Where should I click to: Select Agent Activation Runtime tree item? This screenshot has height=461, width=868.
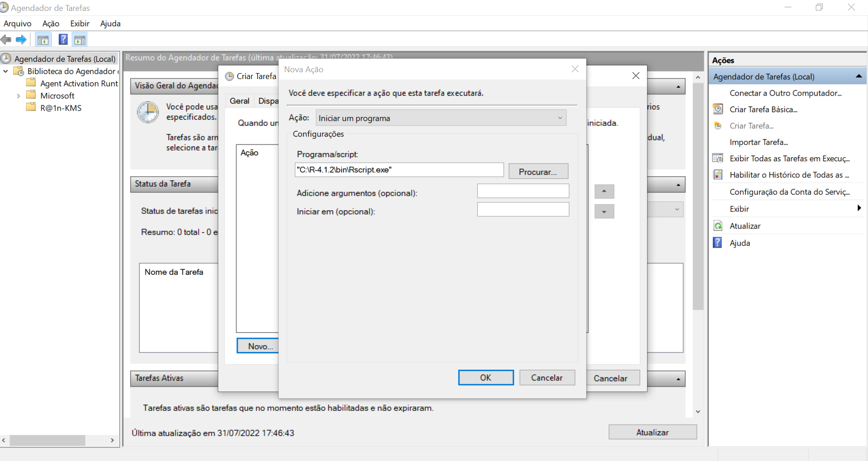(x=79, y=84)
